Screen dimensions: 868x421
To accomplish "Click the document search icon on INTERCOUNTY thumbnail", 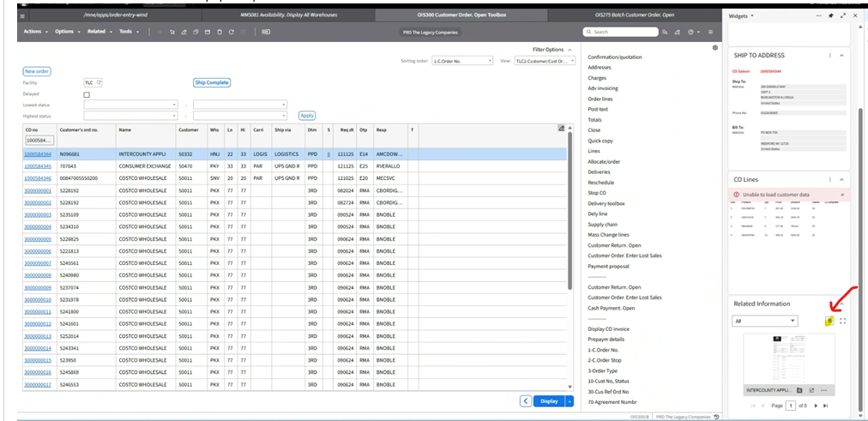I will [x=800, y=390].
